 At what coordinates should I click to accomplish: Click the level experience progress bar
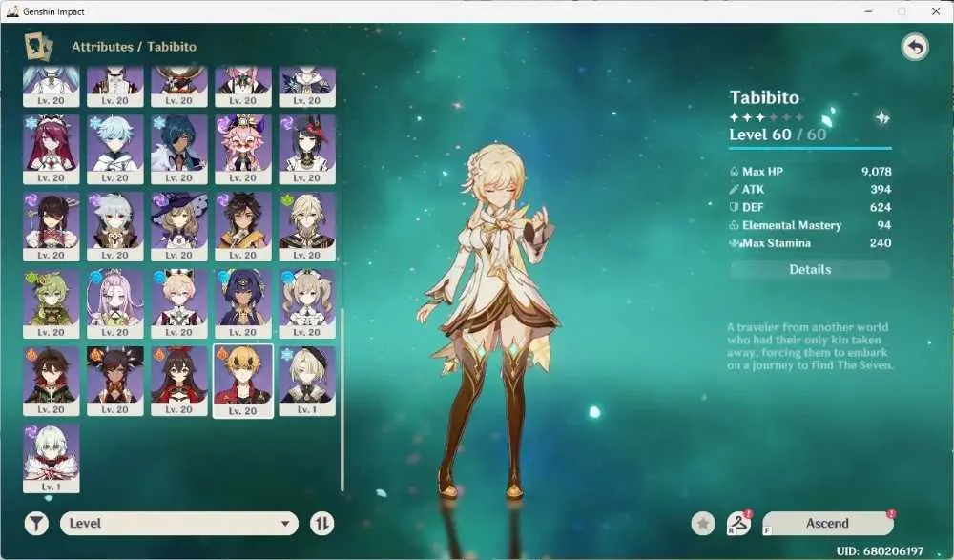tap(810, 148)
